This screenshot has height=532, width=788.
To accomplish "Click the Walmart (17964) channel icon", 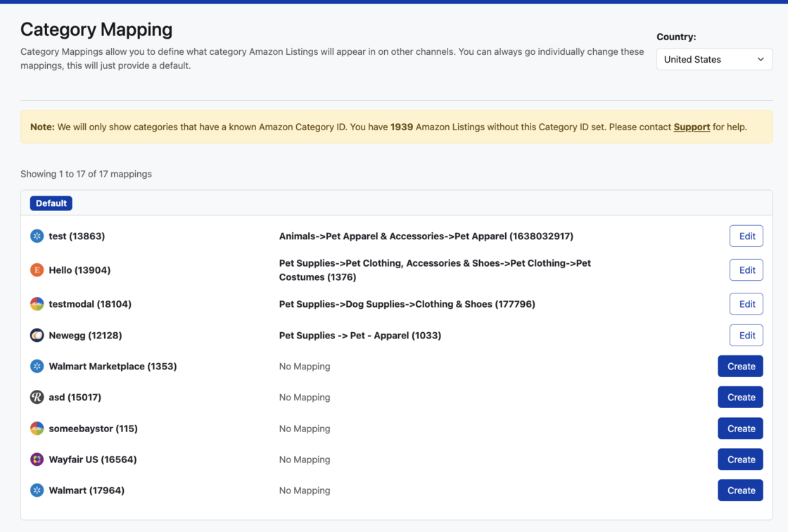I will click(37, 490).
